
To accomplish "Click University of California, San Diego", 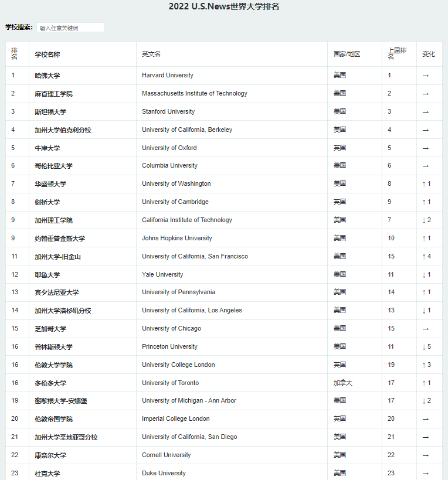I will (189, 437).
